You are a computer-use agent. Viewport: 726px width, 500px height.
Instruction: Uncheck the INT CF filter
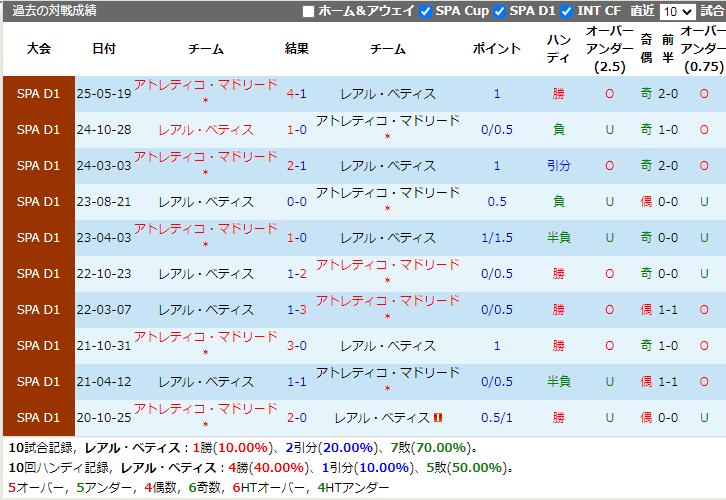click(x=567, y=11)
